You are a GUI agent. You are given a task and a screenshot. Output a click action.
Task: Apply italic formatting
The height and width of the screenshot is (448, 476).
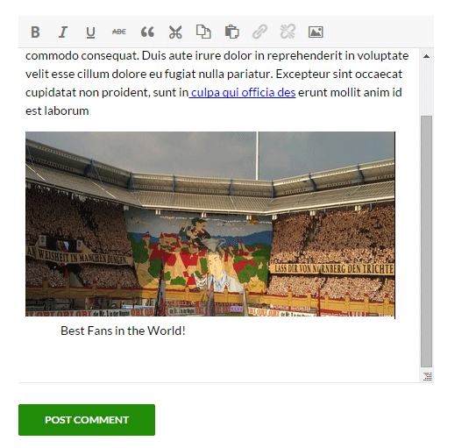63,32
